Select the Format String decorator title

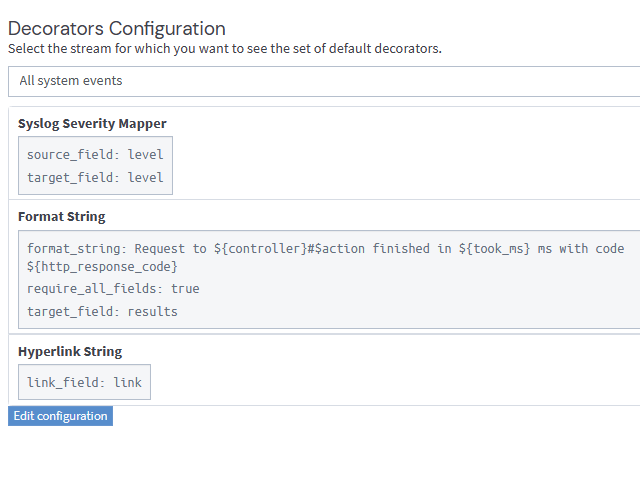(61, 217)
